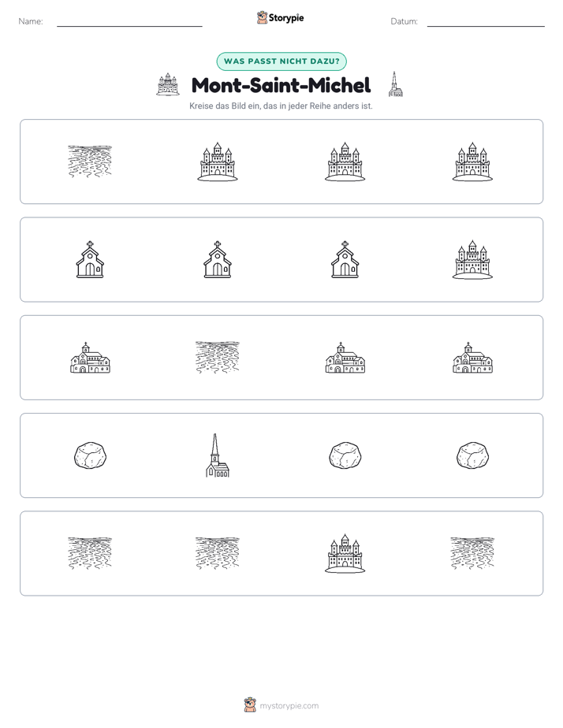Click the castle icon left of the title
The width and height of the screenshot is (563, 728).
[x=168, y=84]
